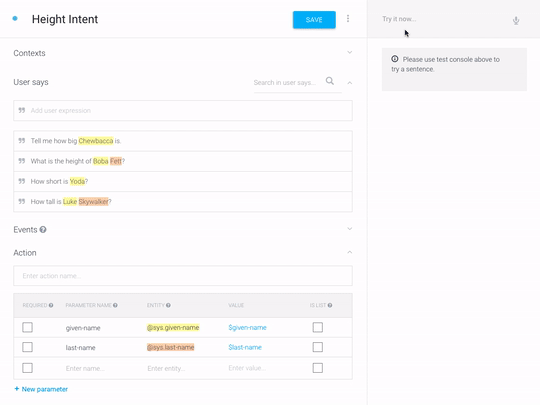This screenshot has height=405, width=540.
Task: Click the Events section heading
Action: click(x=25, y=230)
